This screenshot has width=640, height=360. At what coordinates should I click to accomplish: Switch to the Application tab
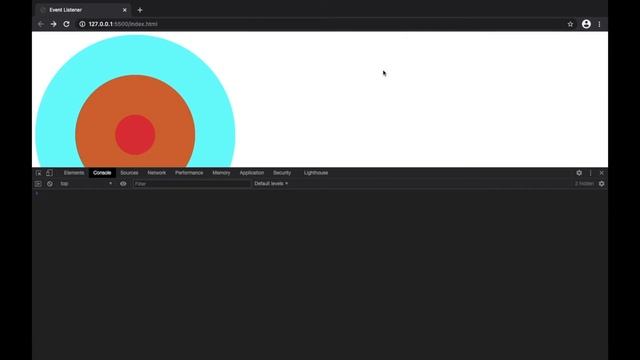pos(252,173)
